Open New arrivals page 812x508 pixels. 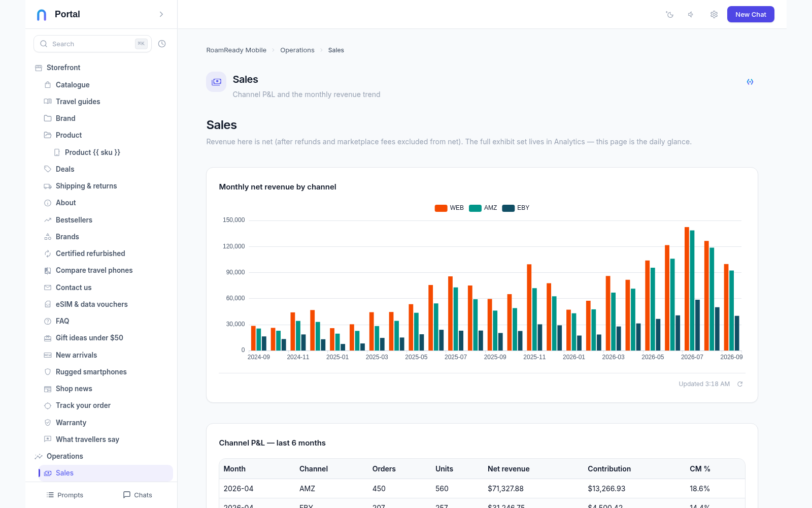tap(76, 355)
